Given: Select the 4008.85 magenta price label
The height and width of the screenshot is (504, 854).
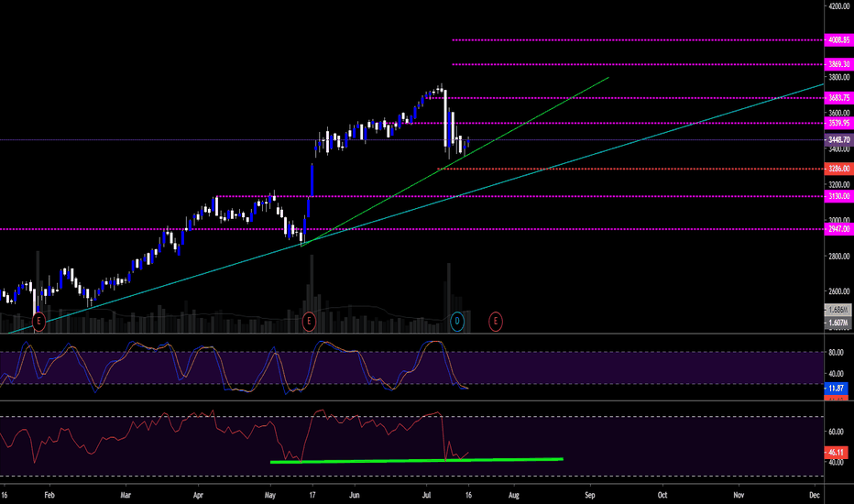Looking at the screenshot, I should (x=838, y=39).
